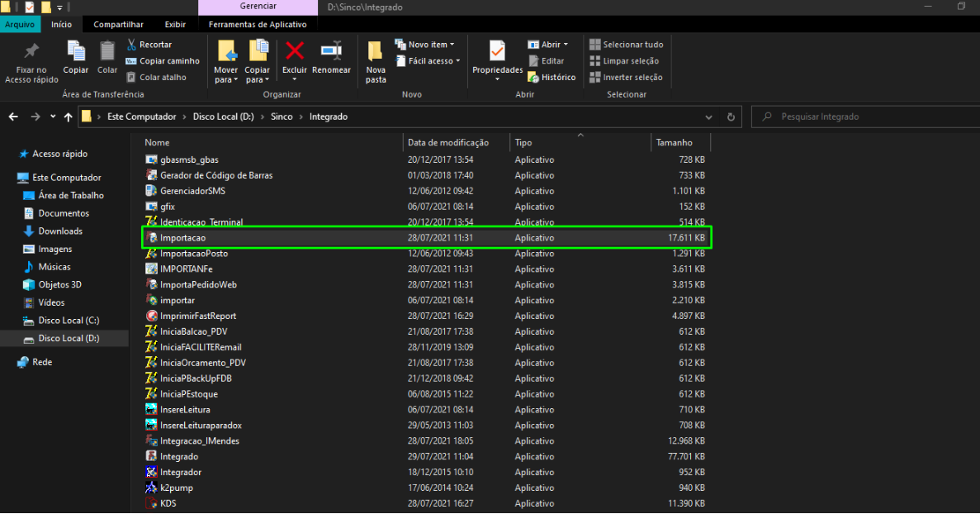Open Propriedades of selected file
This screenshot has height=514, width=980.
click(x=498, y=60)
